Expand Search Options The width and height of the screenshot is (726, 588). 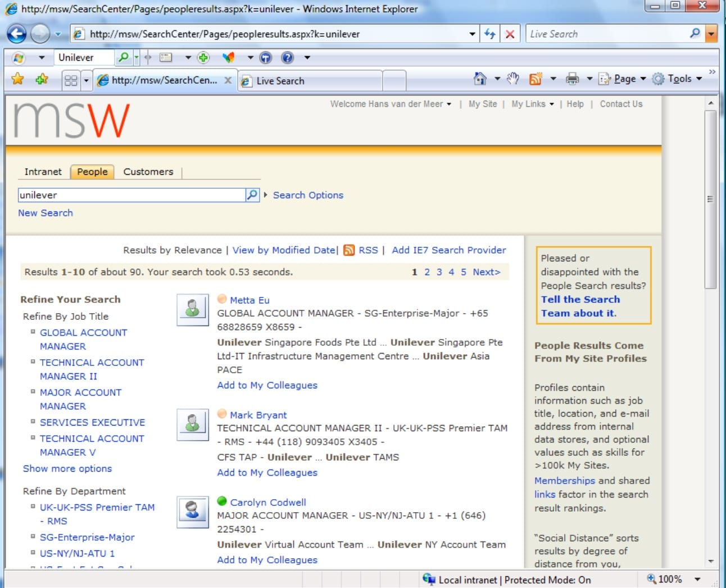tap(308, 195)
